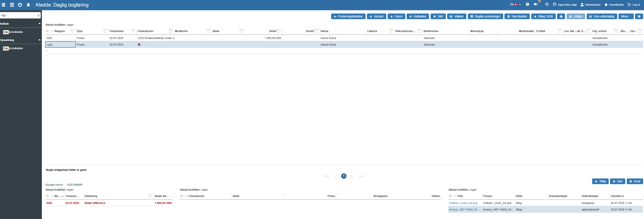The height and width of the screenshot is (219, 644).
Task: Click the notification bell icon
Action: (28, 5)
